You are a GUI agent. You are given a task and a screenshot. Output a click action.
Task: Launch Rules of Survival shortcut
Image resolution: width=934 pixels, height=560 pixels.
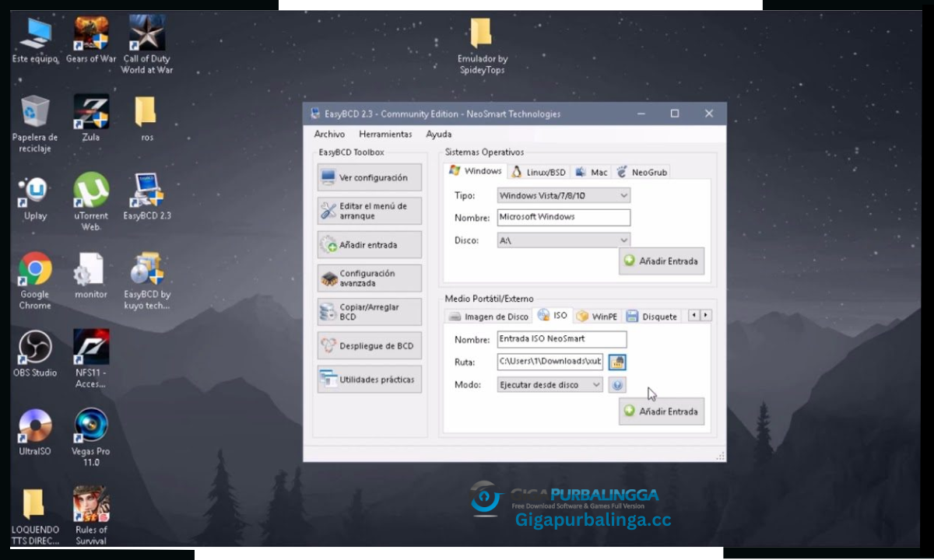tap(91, 516)
